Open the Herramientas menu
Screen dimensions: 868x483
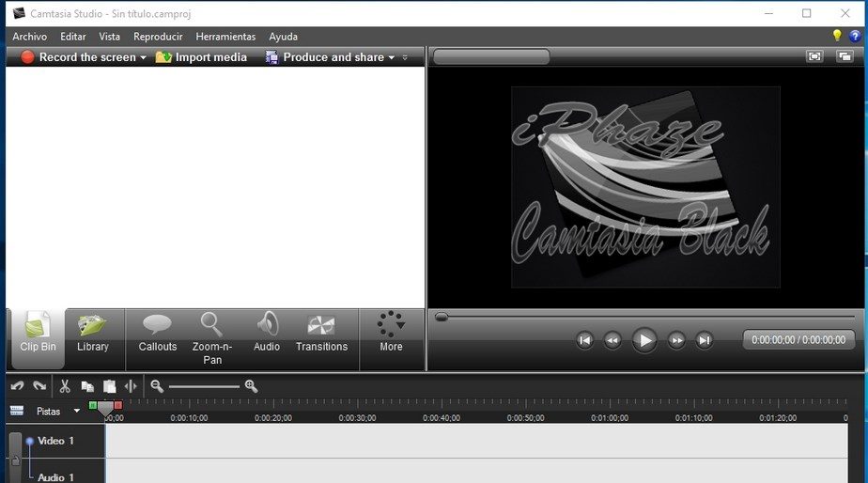tap(225, 37)
